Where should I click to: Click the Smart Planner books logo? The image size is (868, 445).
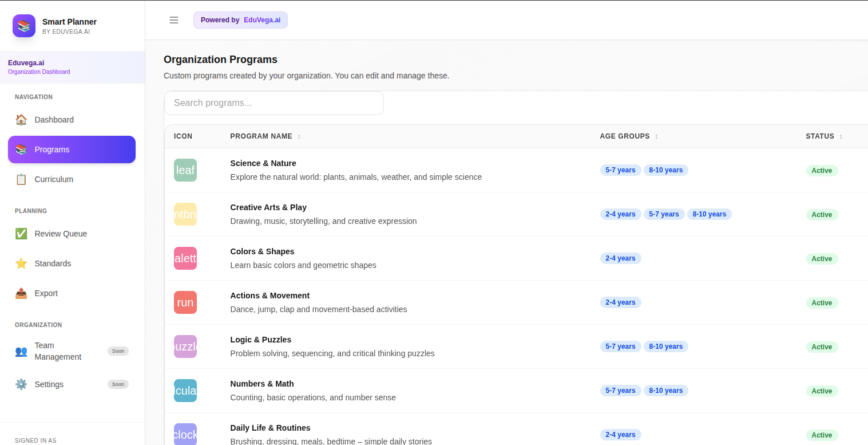point(24,26)
